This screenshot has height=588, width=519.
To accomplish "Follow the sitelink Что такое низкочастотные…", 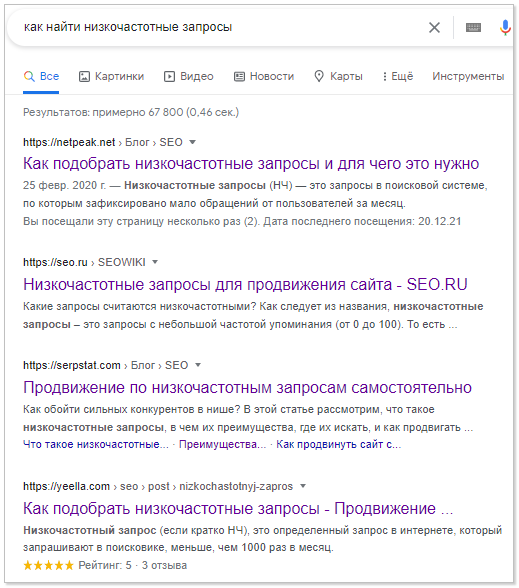I will (x=96, y=444).
